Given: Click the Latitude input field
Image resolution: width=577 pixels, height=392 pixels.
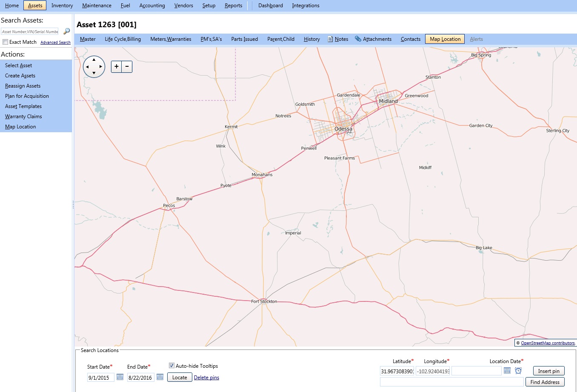Looking at the screenshot, I should tap(397, 371).
